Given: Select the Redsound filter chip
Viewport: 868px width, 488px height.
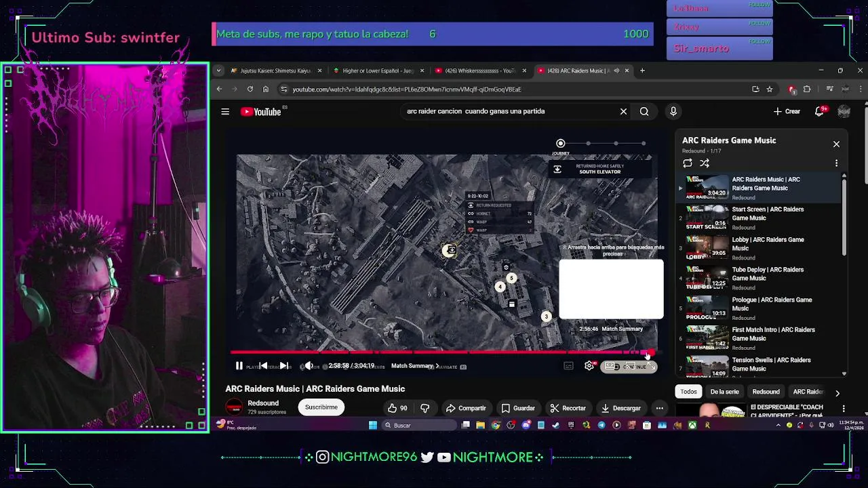Looking at the screenshot, I should [766, 392].
